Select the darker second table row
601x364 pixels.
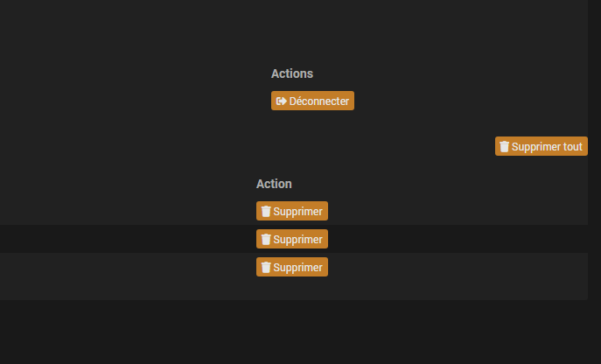point(294,239)
